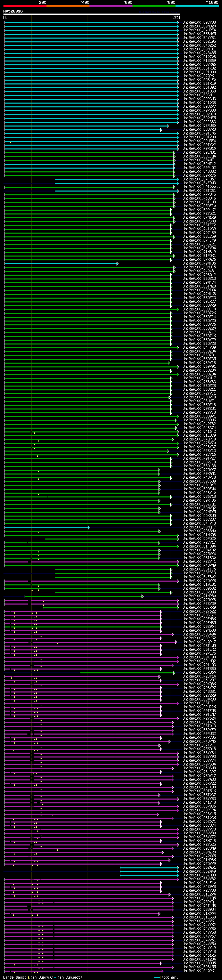Select the UniRef100_Q6ZL95 label
The image size is (222, 980).
point(199,41)
